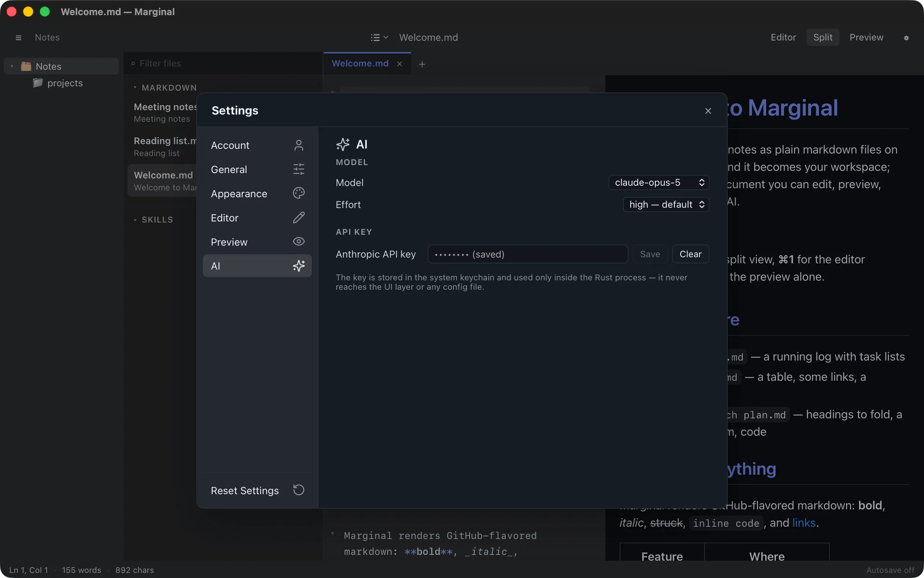The width and height of the screenshot is (924, 578).
Task: Click the Effort stepper arrows
Action: pos(702,204)
